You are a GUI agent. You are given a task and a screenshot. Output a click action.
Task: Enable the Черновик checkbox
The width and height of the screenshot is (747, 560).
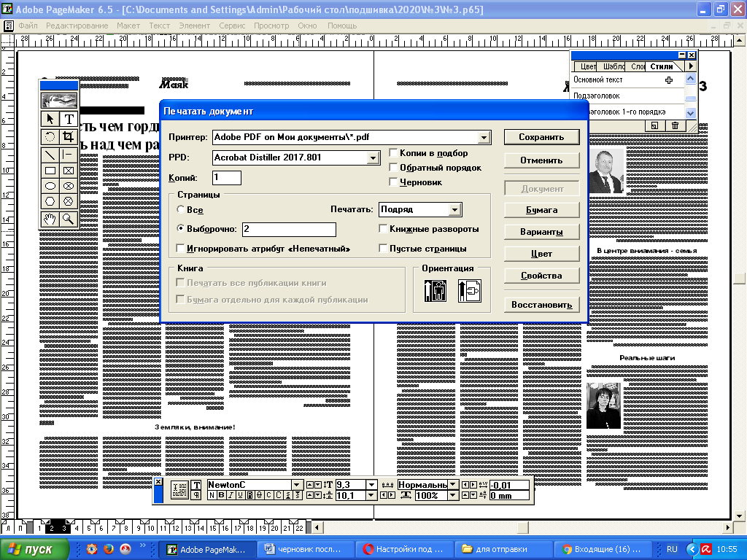point(393,182)
